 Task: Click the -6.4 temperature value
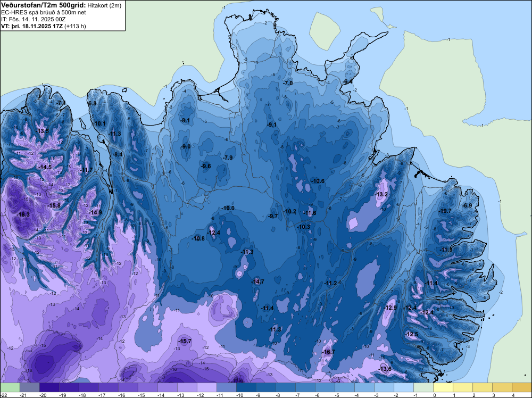click(347, 81)
